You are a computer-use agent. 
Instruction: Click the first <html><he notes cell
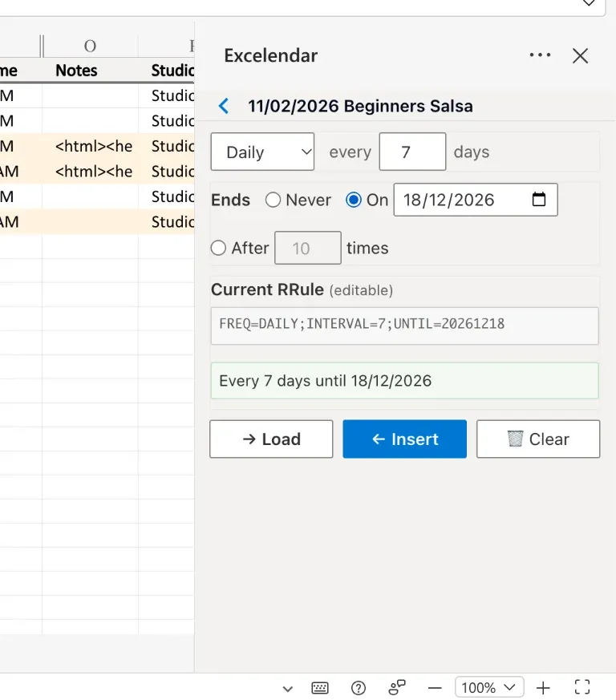[90, 146]
